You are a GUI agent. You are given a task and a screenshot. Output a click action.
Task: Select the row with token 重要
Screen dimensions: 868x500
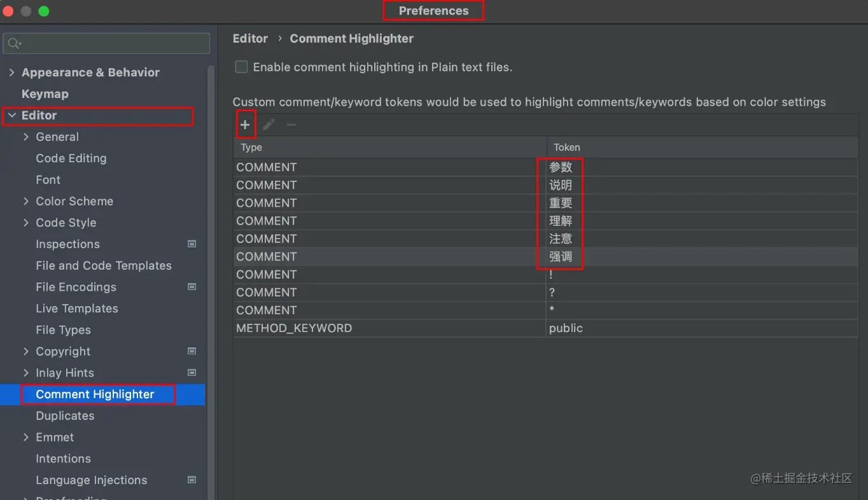[x=545, y=203]
